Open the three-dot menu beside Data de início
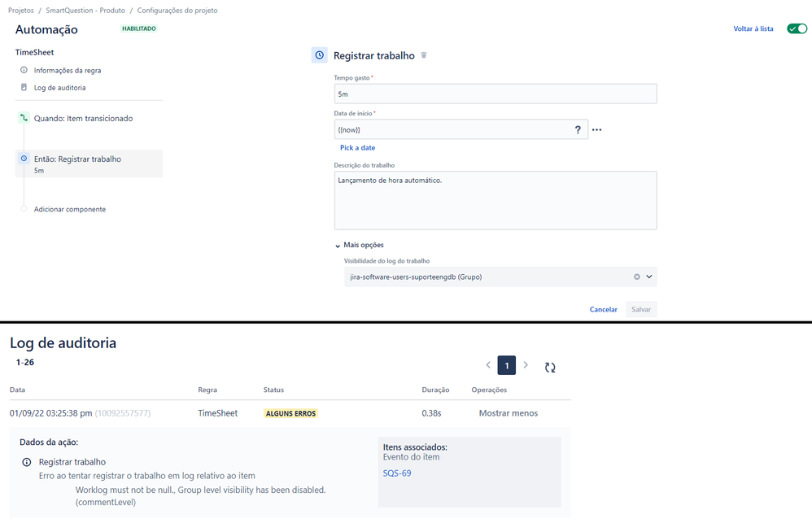Screen dimensions: 812x523 pyautogui.click(x=596, y=130)
